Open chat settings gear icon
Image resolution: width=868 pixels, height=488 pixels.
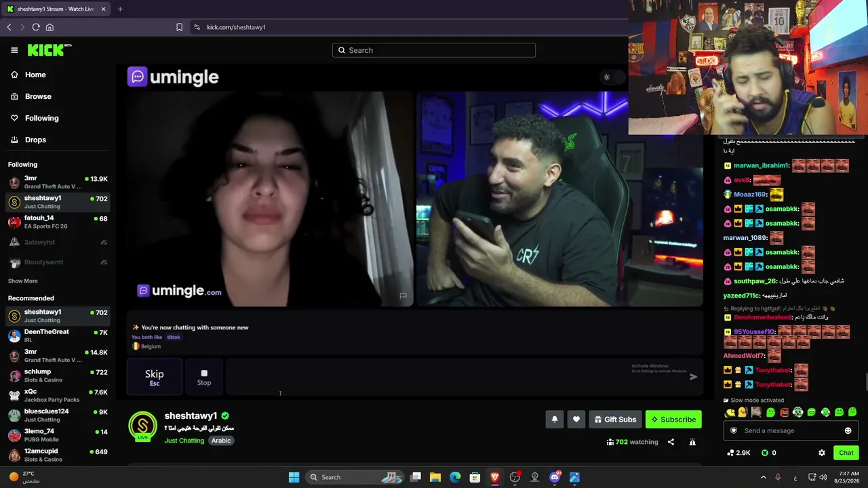tap(822, 453)
